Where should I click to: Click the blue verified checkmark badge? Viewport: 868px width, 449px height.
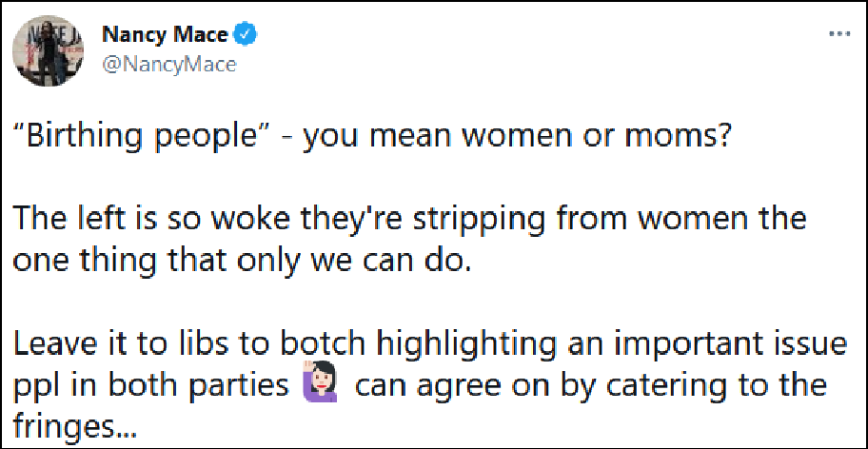(247, 36)
